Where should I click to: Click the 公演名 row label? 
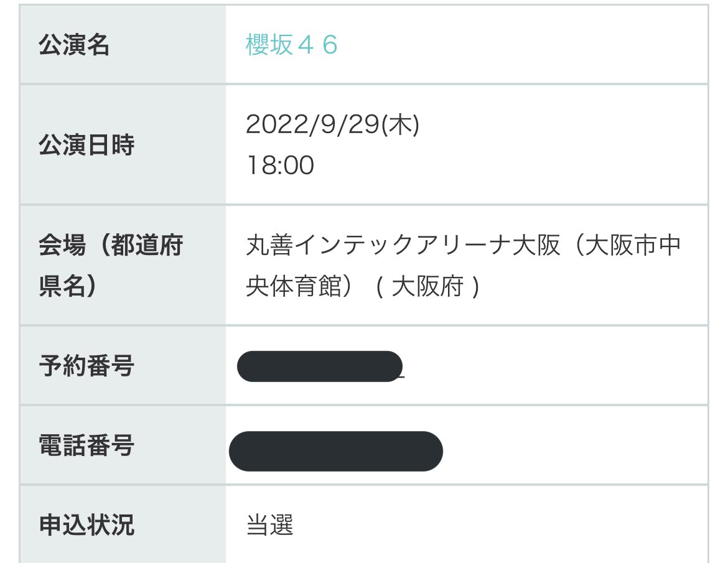[x=74, y=45]
